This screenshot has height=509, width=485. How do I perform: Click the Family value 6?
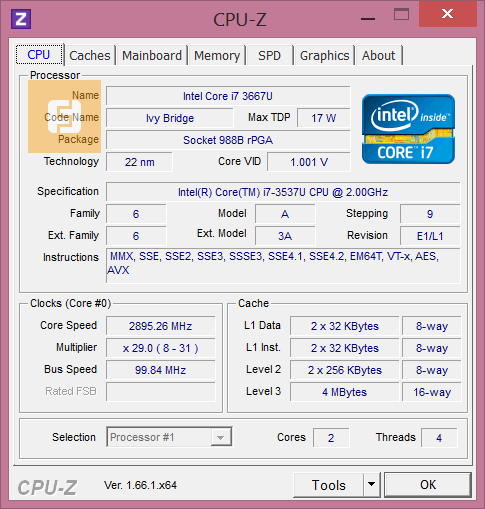(136, 214)
